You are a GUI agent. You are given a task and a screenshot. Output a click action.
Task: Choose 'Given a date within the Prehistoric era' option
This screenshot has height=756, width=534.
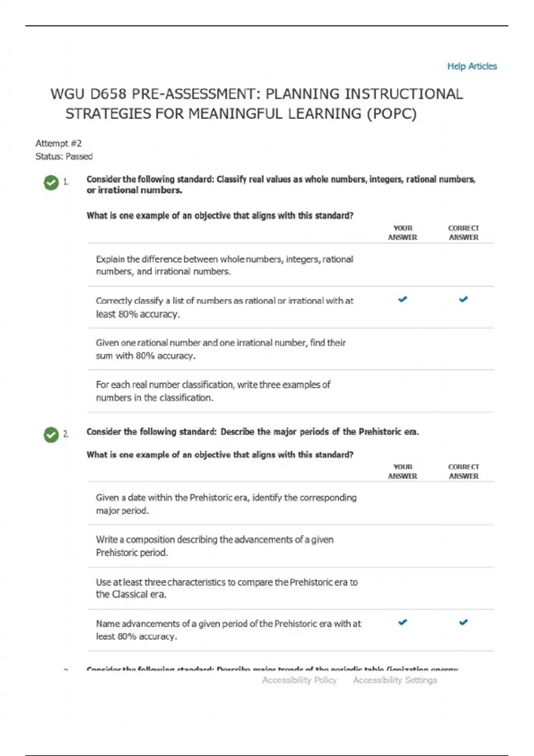226,504
